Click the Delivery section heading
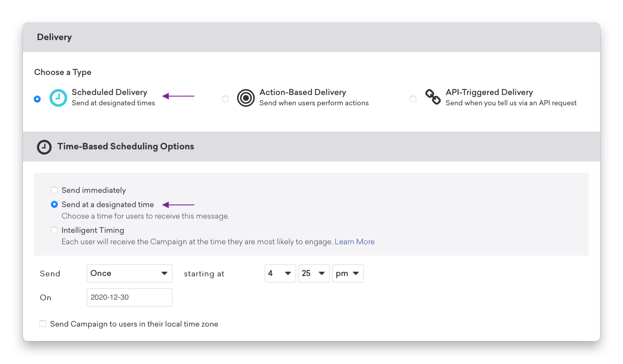Screen dimensions: 623x364 54,37
